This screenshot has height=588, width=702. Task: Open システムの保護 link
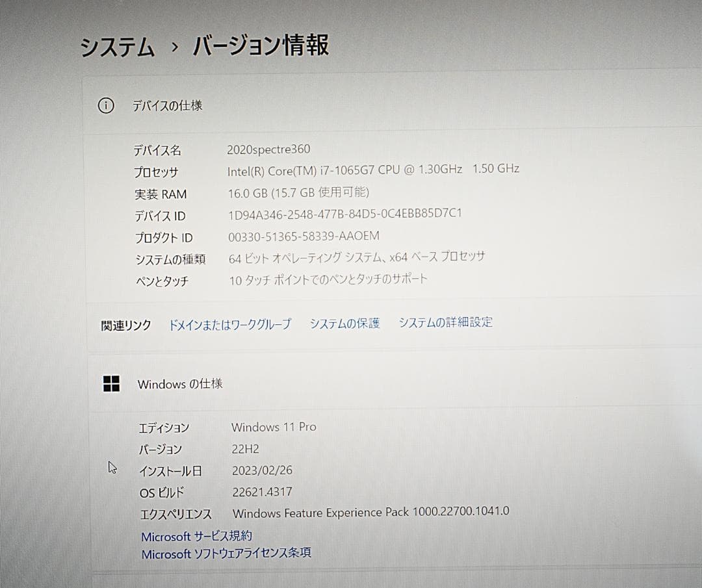tap(344, 323)
